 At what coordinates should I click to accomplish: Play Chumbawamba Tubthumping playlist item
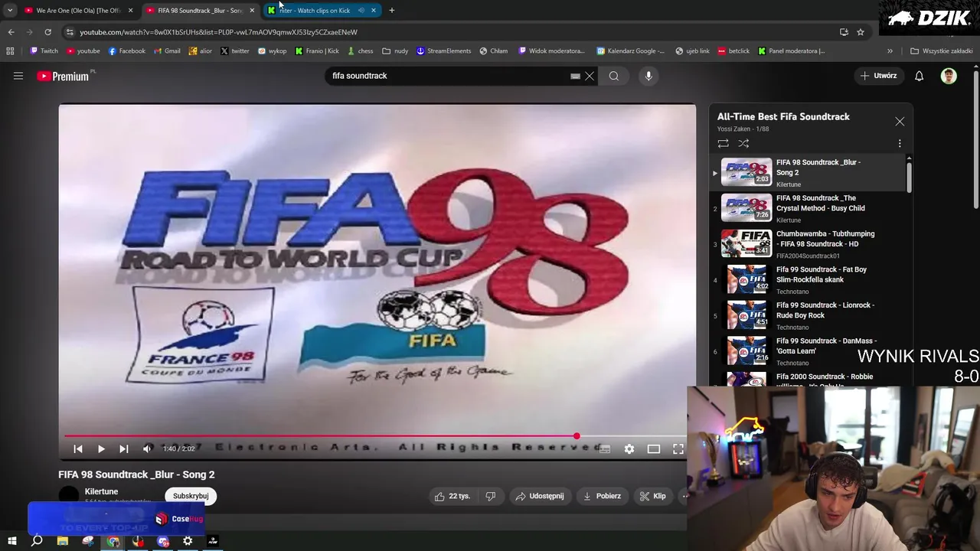point(807,244)
